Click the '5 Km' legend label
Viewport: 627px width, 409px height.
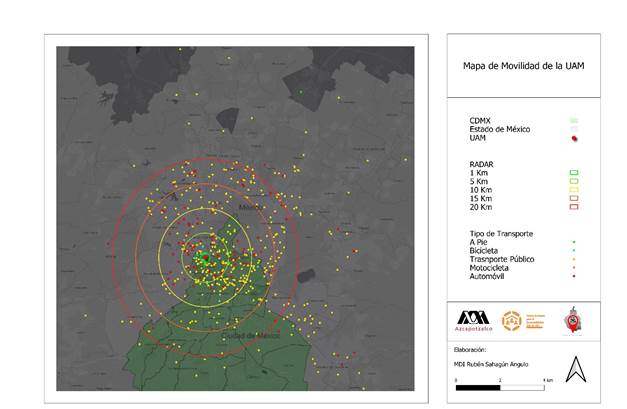click(479, 182)
